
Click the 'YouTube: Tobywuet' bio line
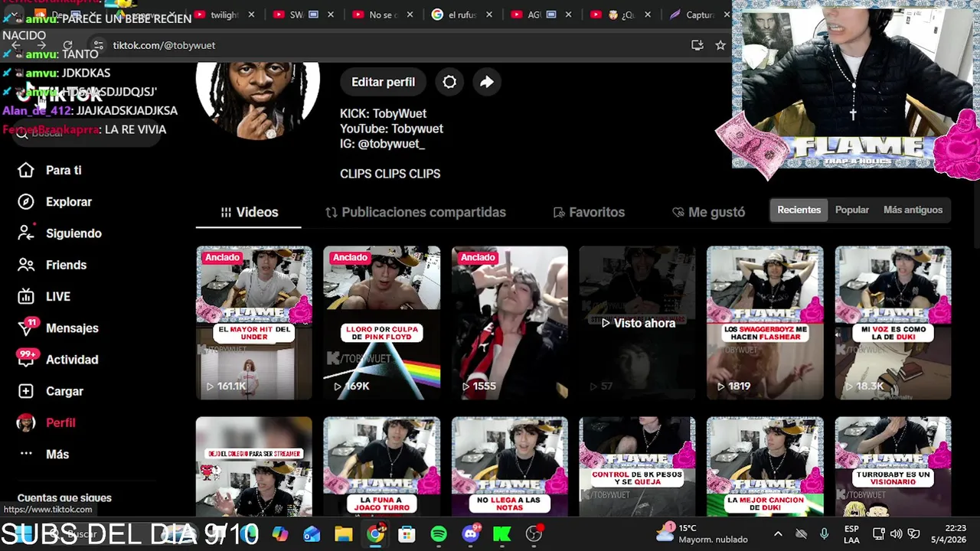pos(391,129)
